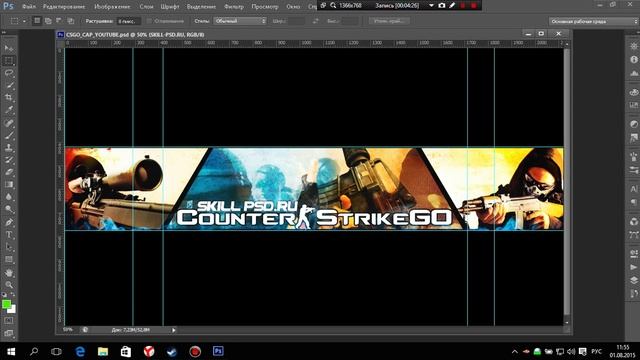Click the background white color swatch
Viewport: 640px width, 360px height.
click(x=13, y=310)
